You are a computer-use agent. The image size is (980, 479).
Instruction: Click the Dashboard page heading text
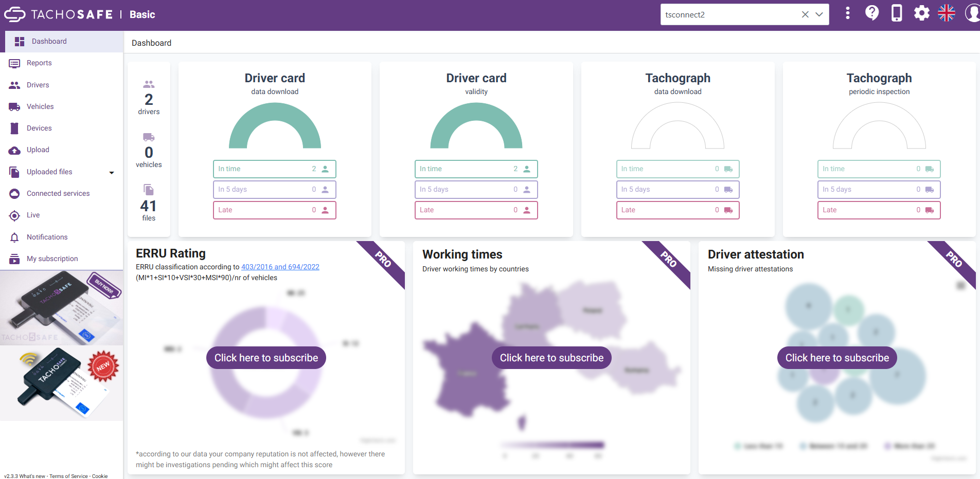click(x=152, y=43)
